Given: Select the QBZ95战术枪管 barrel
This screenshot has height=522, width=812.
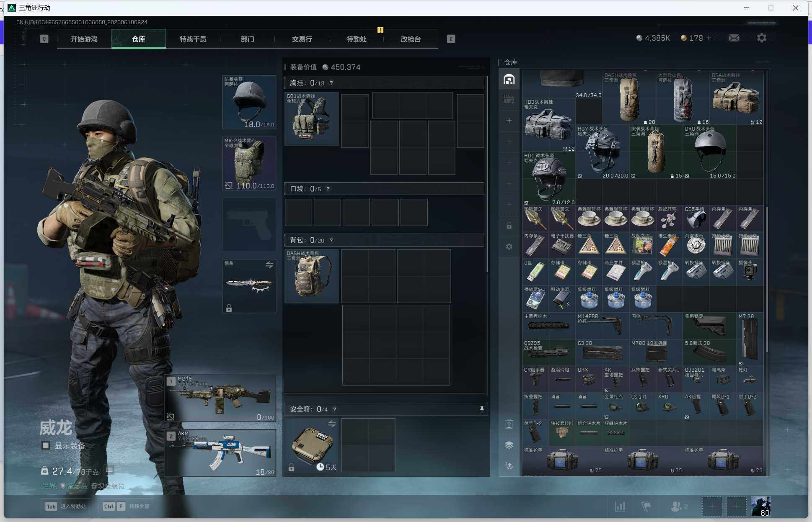Looking at the screenshot, I should [x=548, y=353].
